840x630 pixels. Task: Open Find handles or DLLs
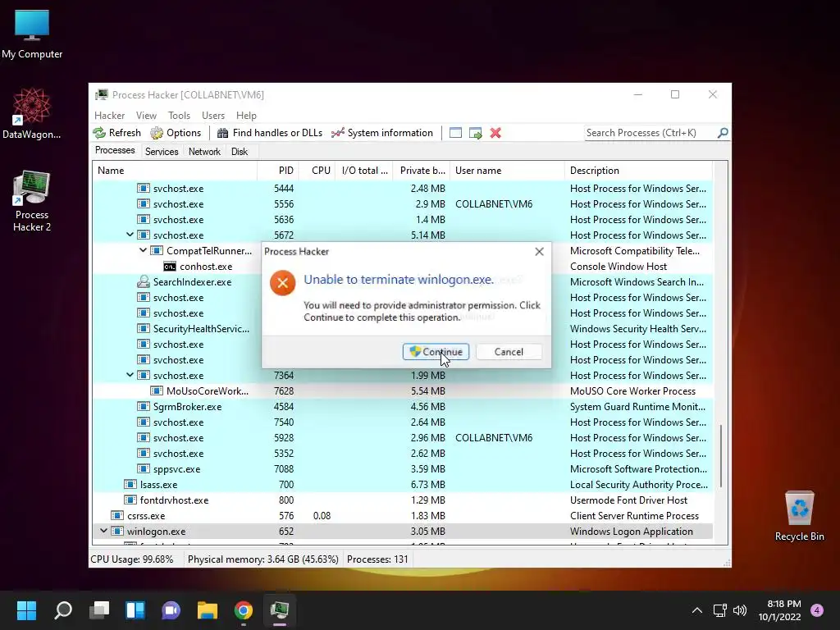click(269, 133)
